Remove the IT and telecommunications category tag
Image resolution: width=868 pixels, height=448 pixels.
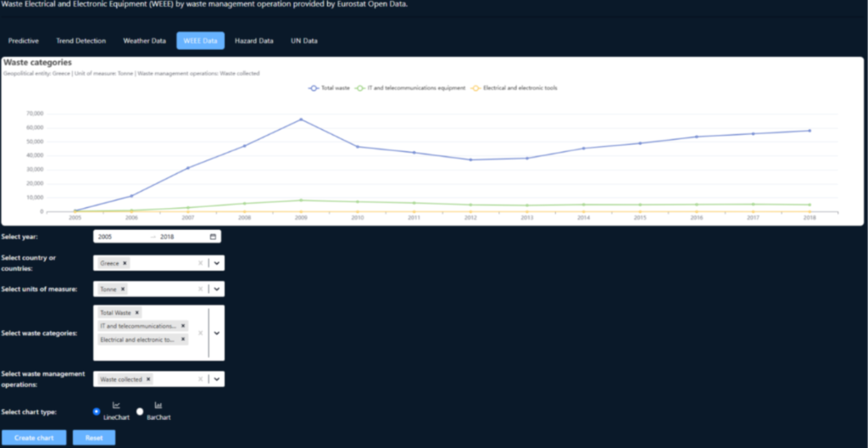[x=182, y=326]
